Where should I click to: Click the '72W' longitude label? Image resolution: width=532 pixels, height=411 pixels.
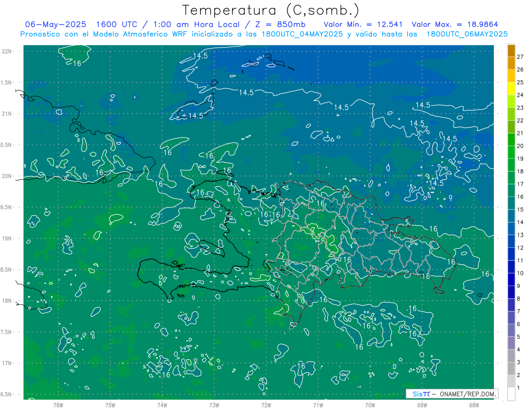pos(266,405)
